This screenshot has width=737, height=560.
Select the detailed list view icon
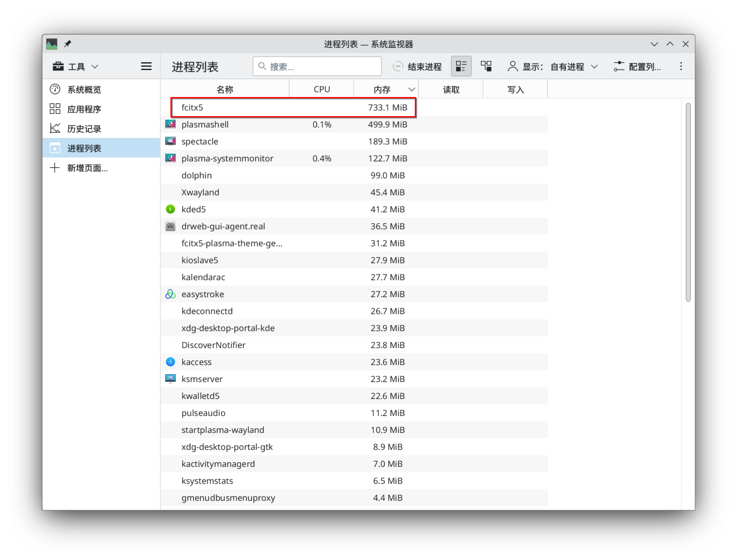click(x=461, y=66)
